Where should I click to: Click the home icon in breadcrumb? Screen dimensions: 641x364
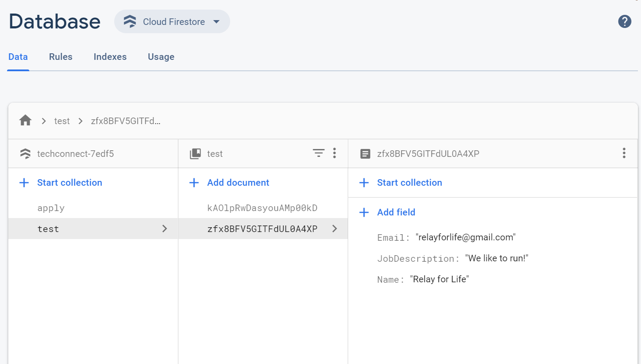click(25, 121)
